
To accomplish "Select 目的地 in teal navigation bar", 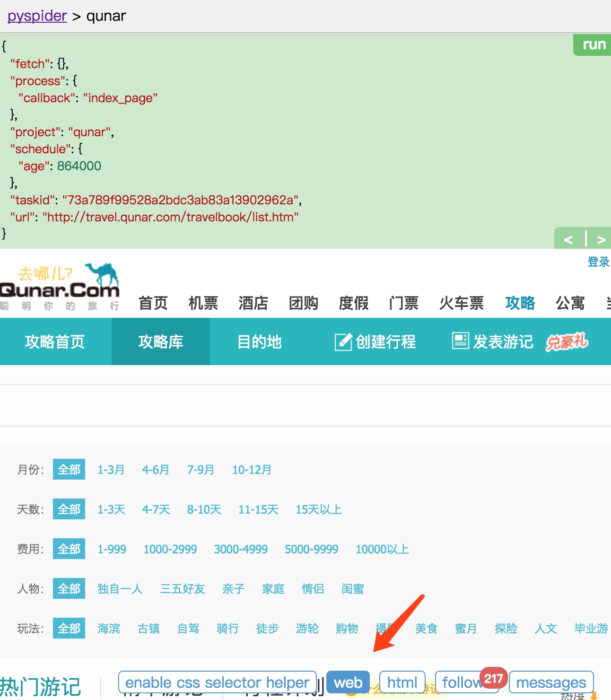I will (259, 341).
